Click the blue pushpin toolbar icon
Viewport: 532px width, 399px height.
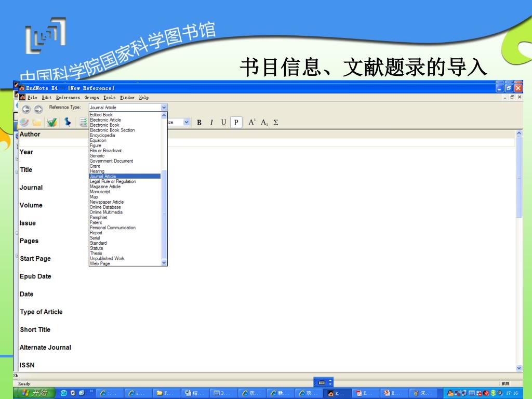pyautogui.click(x=68, y=122)
